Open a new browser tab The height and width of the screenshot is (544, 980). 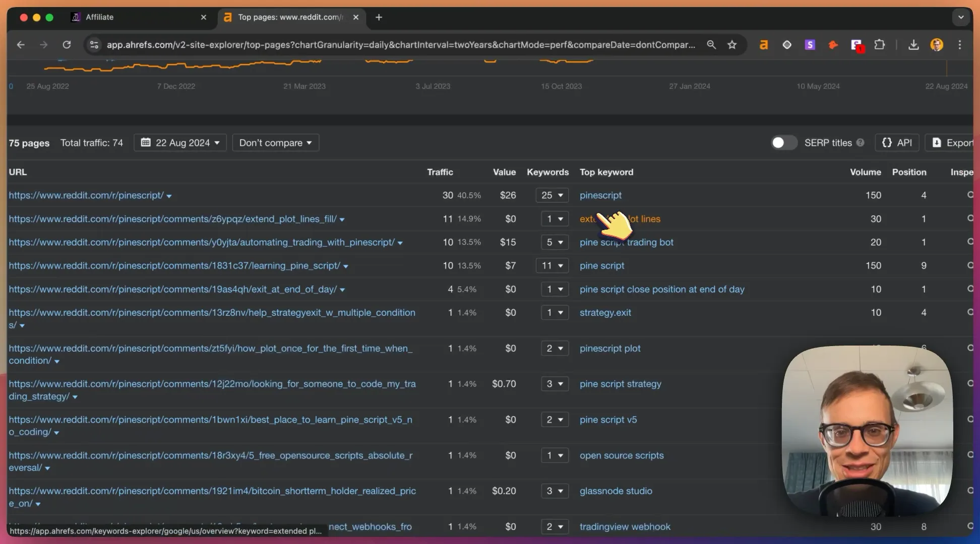379,17
